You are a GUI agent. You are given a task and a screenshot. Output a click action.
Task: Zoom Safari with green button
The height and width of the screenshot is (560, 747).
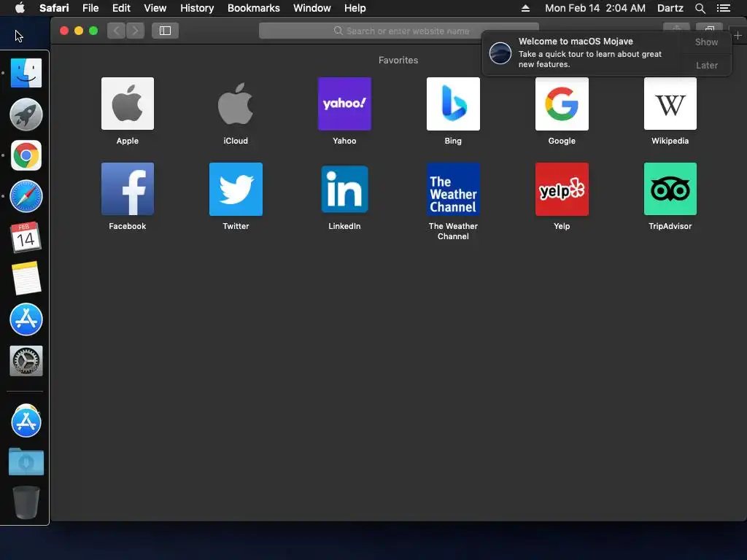pos(93,31)
